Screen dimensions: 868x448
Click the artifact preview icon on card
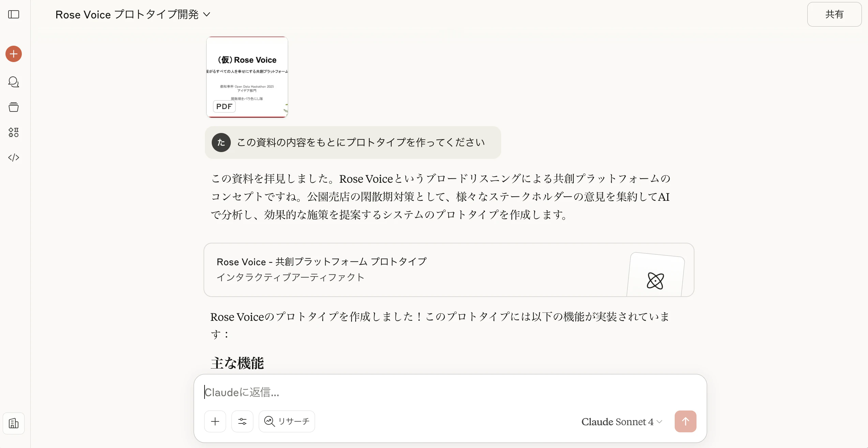point(655,280)
